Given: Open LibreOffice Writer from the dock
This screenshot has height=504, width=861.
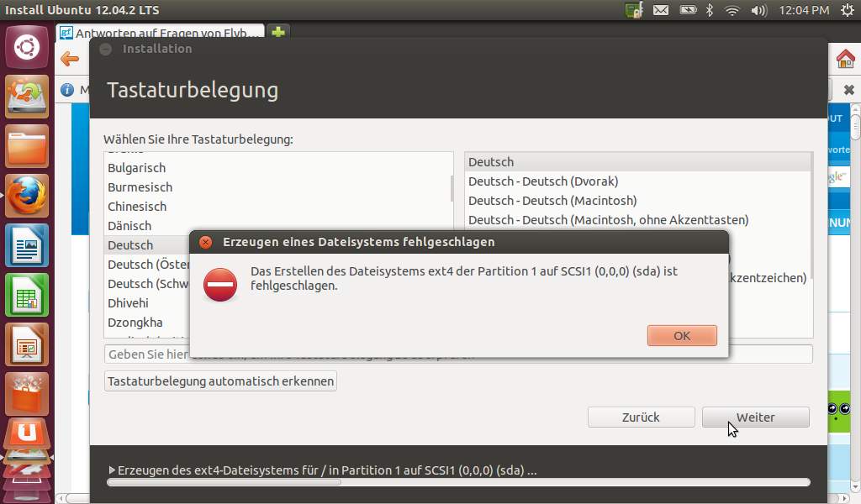Looking at the screenshot, I should click(x=26, y=245).
